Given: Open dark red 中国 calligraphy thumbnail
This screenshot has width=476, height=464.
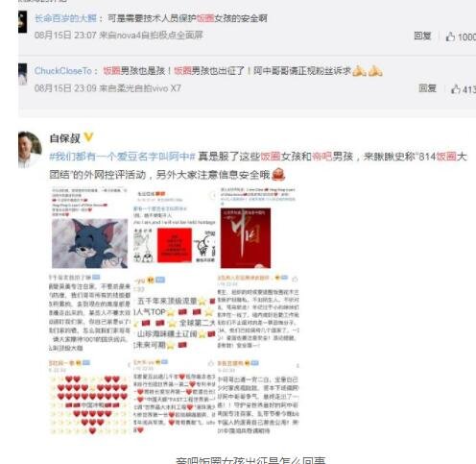Looking at the screenshot, I should click(246, 238).
